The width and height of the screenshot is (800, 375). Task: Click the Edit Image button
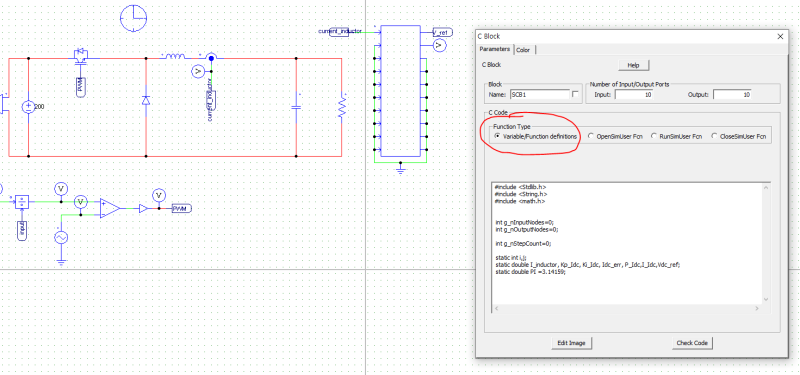[x=571, y=343]
